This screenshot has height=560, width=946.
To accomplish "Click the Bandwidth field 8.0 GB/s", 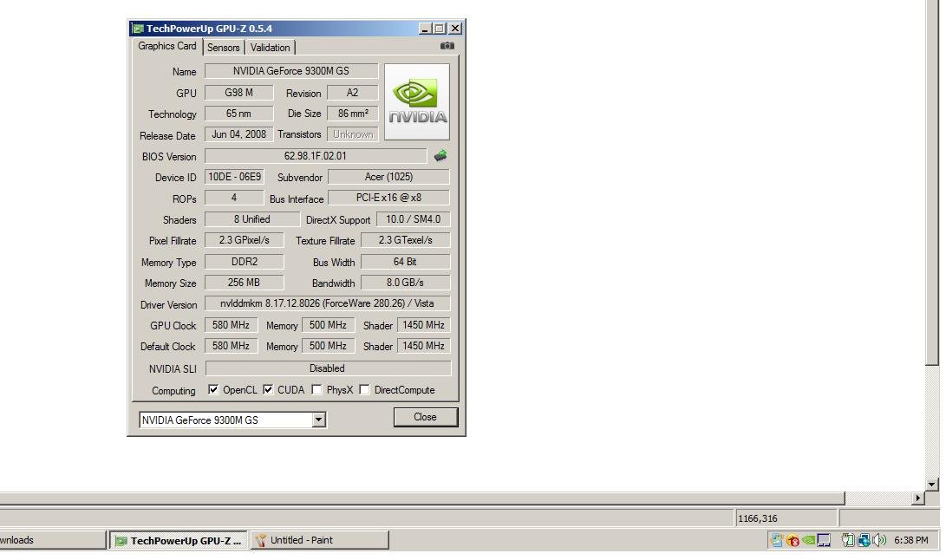I will click(x=406, y=283).
